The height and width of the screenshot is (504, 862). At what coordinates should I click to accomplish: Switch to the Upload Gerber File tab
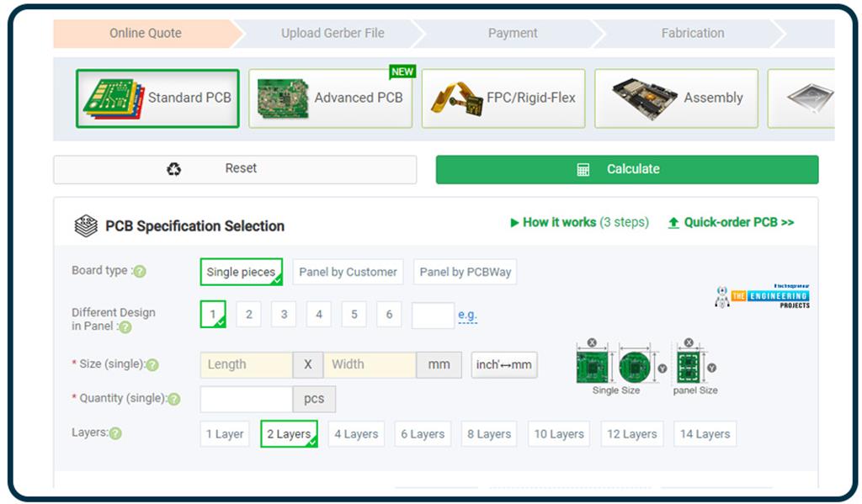pos(331,33)
